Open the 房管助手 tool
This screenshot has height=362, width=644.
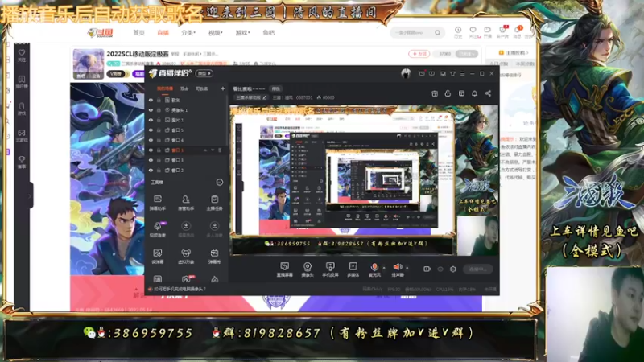tap(186, 203)
